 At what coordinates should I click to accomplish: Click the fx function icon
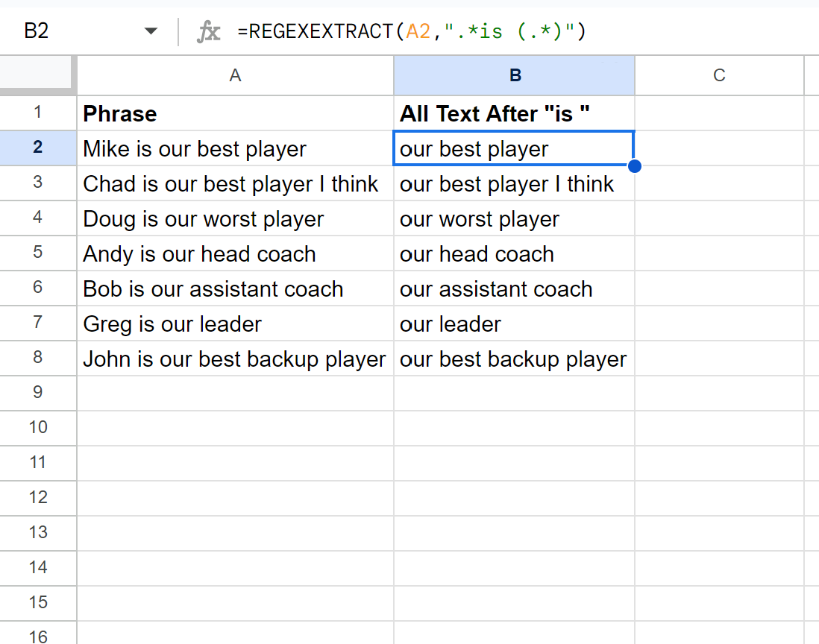(x=209, y=32)
